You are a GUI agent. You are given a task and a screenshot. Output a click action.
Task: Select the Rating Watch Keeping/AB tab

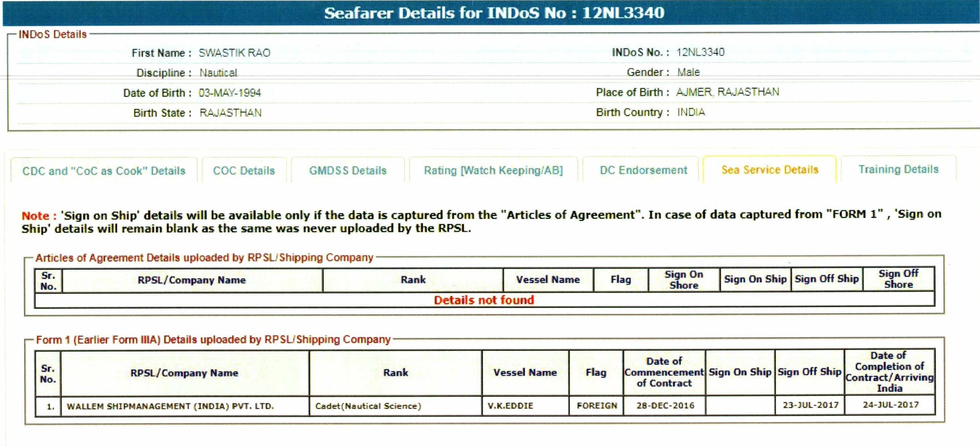pos(494,170)
